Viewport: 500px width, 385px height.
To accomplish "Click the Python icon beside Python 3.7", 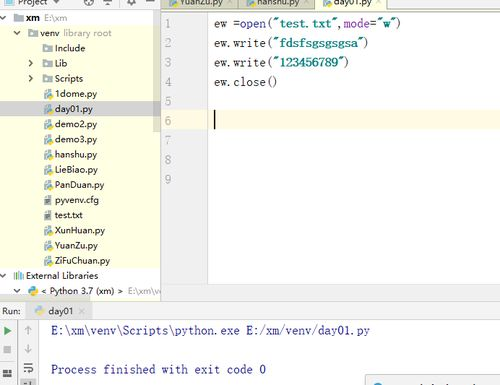I will pyautogui.click(x=33, y=291).
